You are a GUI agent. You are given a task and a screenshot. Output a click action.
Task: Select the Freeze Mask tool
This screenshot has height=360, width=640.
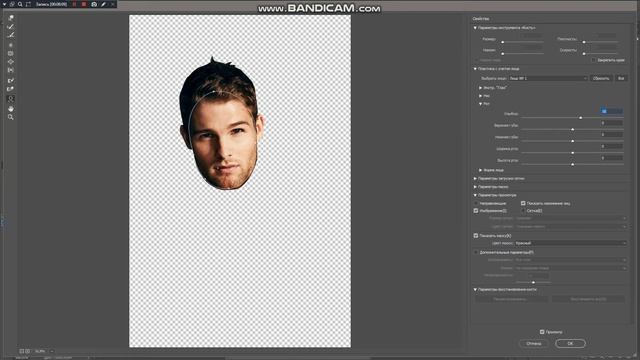(11, 80)
